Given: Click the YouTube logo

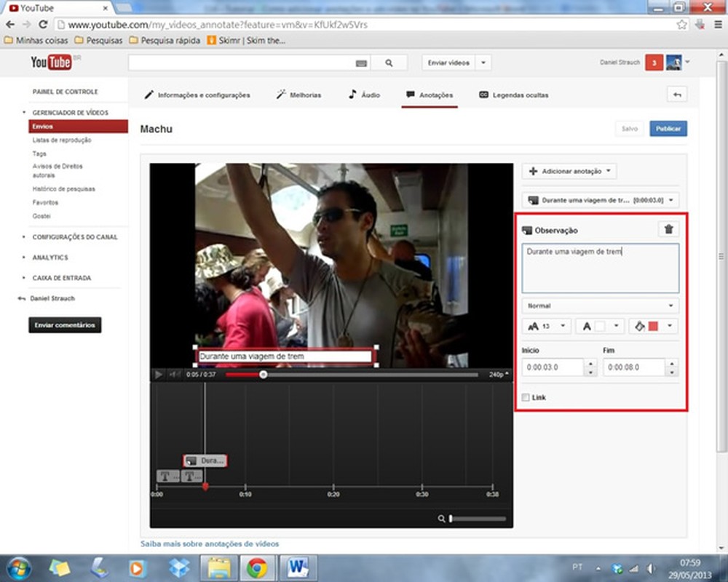Looking at the screenshot, I should [51, 62].
